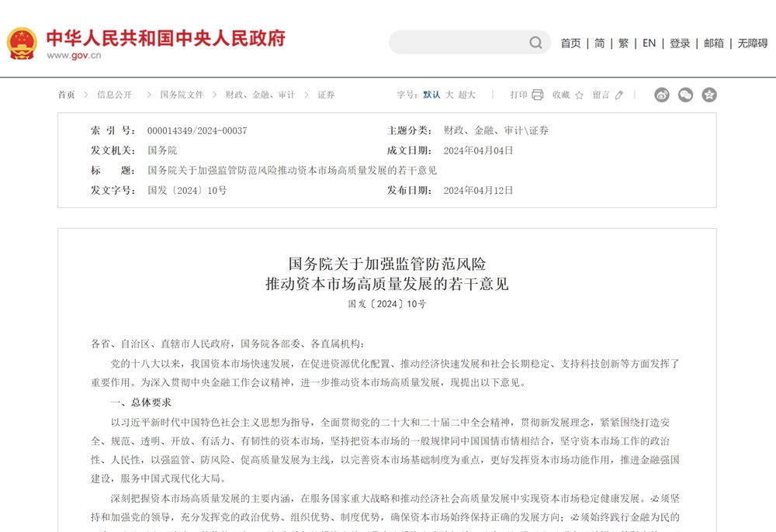The image size is (776, 532).
Task: Switch to traditional Chinese with 繁
Action: (x=623, y=43)
